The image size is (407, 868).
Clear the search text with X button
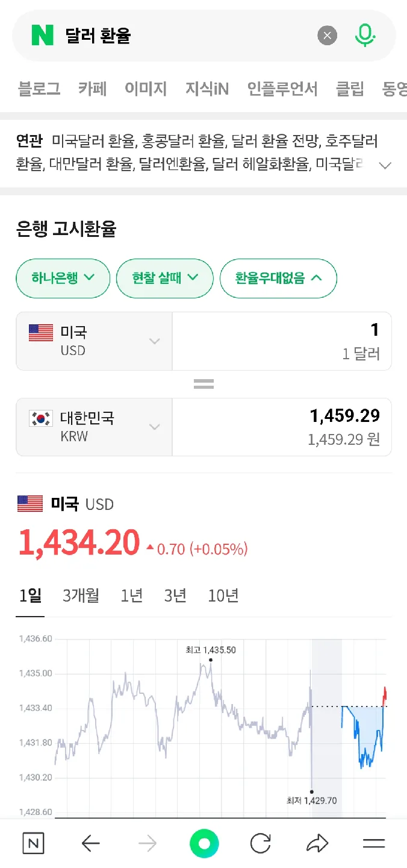[327, 36]
